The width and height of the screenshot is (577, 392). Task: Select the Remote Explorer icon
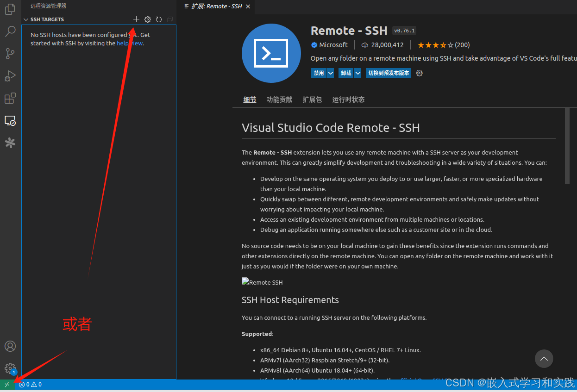coord(10,120)
